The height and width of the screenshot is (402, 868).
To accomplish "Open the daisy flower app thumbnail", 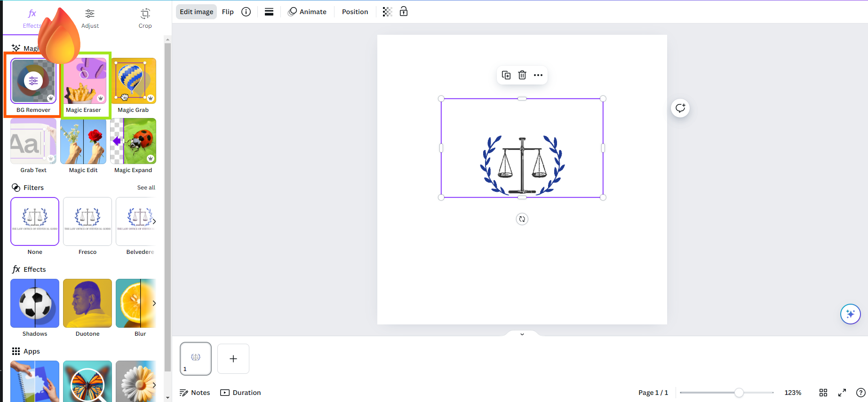I will tap(135, 381).
